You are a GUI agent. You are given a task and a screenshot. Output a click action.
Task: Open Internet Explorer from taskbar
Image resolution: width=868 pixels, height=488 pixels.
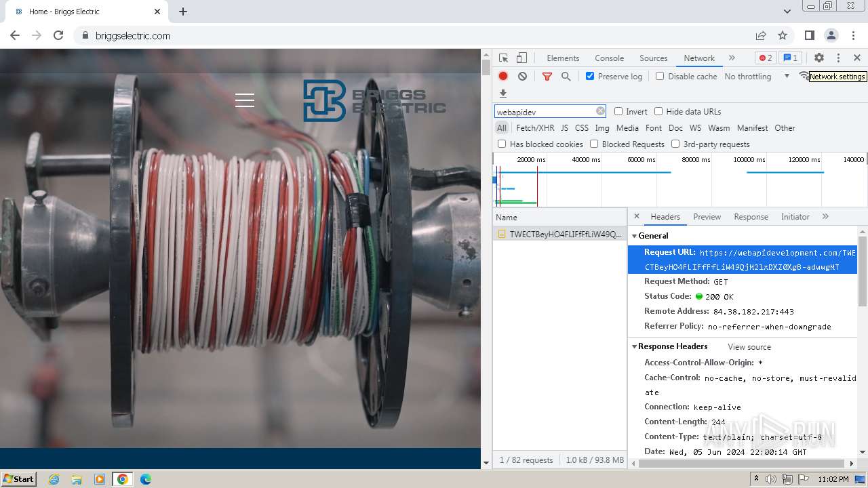(54, 479)
